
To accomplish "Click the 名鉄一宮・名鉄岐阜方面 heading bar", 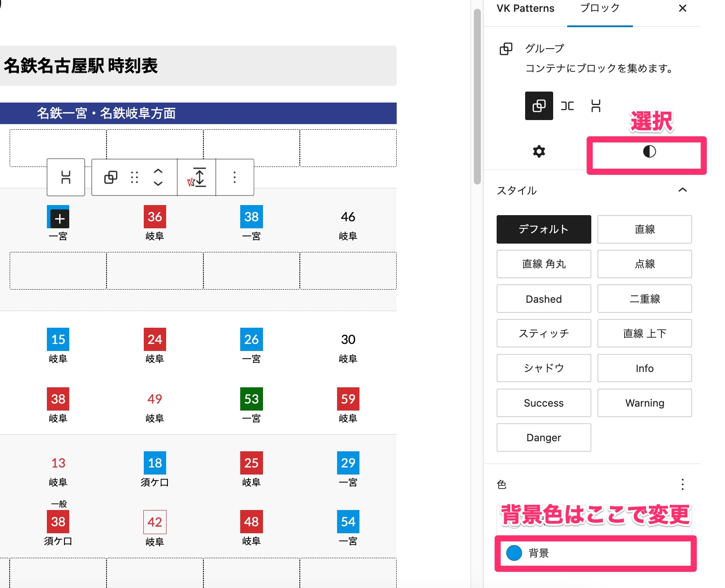I will (x=198, y=113).
